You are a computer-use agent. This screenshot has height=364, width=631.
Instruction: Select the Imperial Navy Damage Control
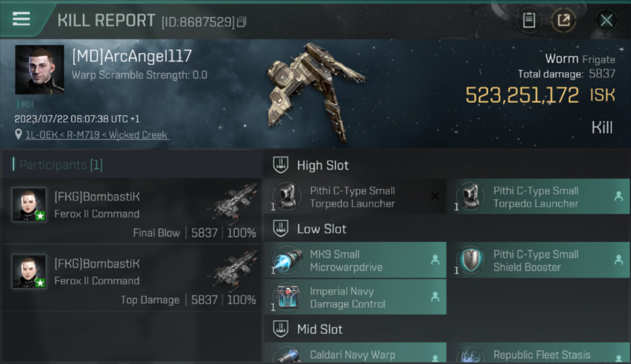(x=355, y=297)
